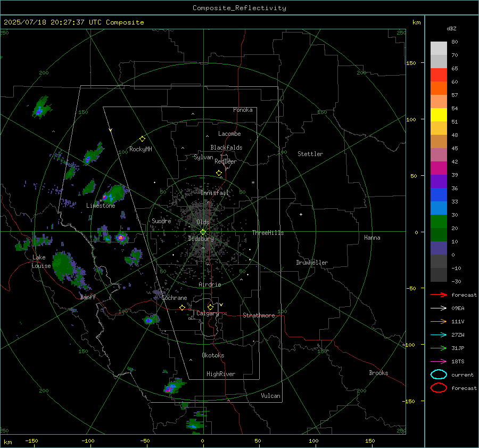Click the ThreeHills city label
Image resolution: width=479 pixels, height=448 pixels.
pyautogui.click(x=268, y=233)
